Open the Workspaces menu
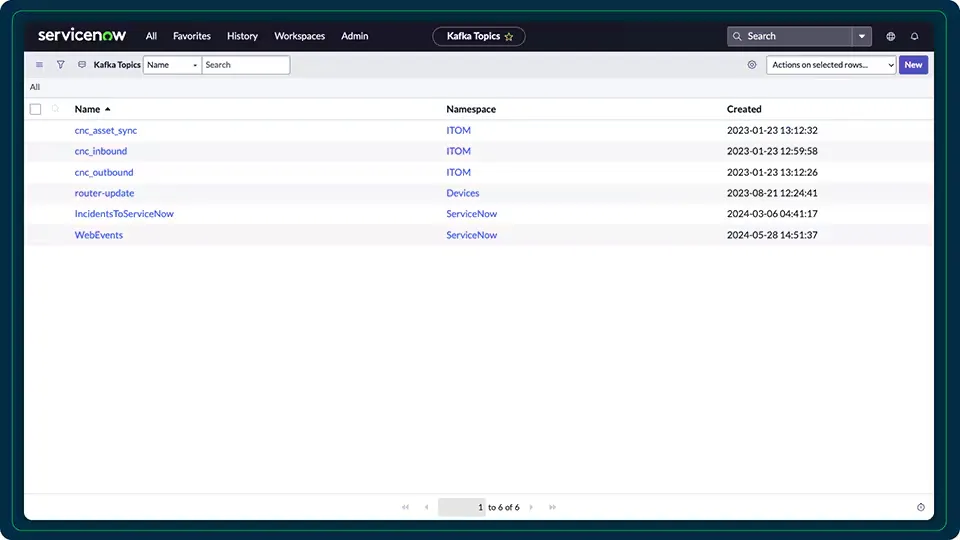The height and width of the screenshot is (540, 960). pos(299,36)
